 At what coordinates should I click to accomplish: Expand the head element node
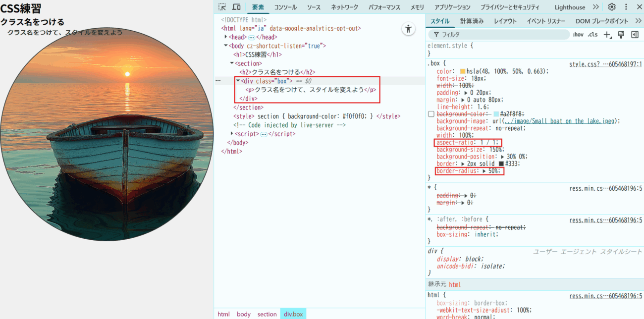tap(226, 37)
